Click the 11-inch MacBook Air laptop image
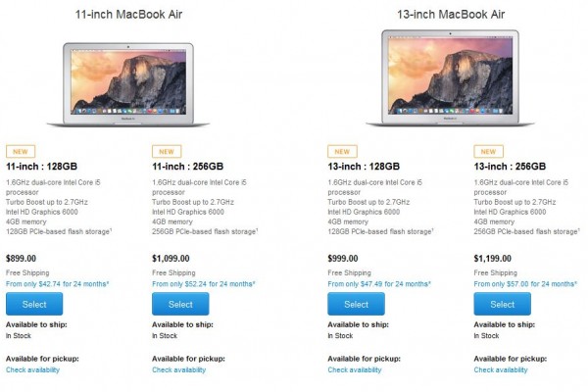This screenshot has height=392, width=588. click(136, 83)
